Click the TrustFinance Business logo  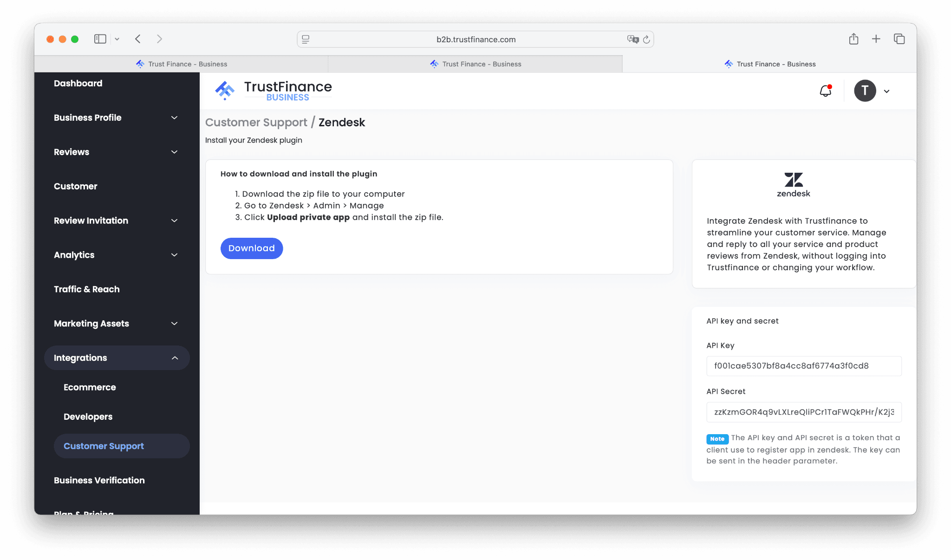click(274, 91)
